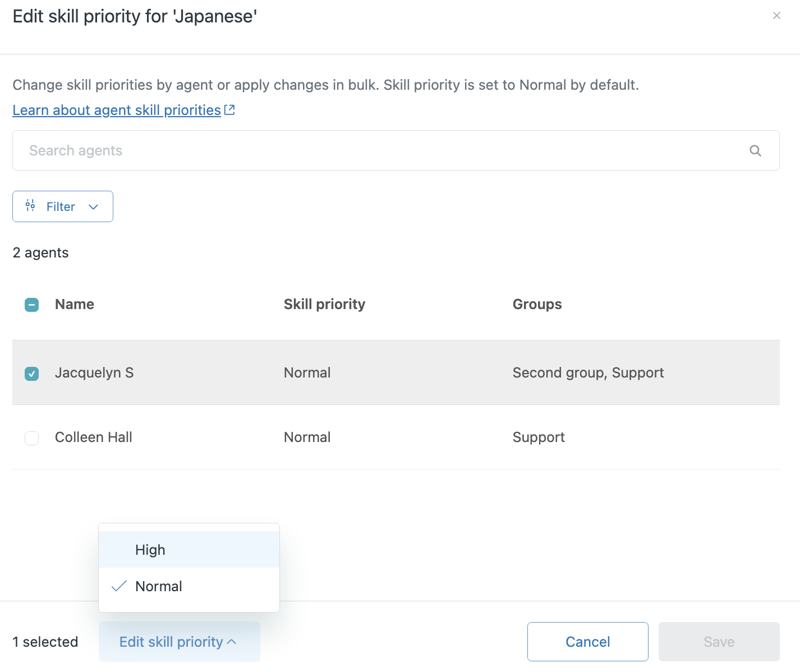Click the Edit skill priority dropdown label
Viewport: 800px width, 672px height.
coord(171,642)
